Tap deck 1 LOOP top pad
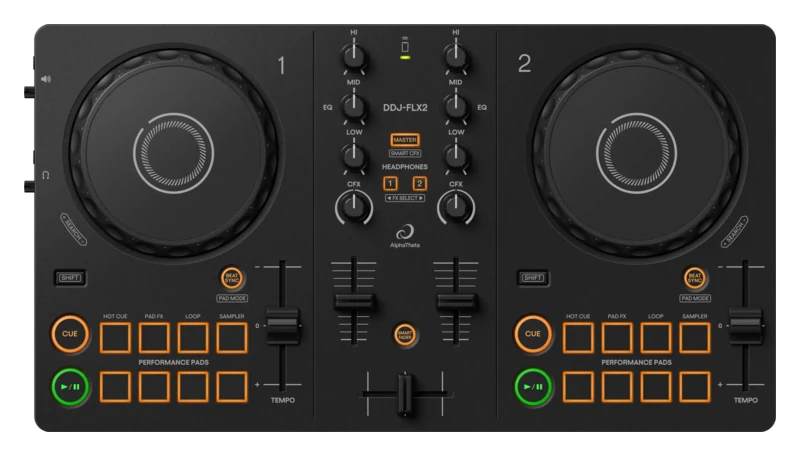This screenshot has width=800, height=456. [x=193, y=338]
